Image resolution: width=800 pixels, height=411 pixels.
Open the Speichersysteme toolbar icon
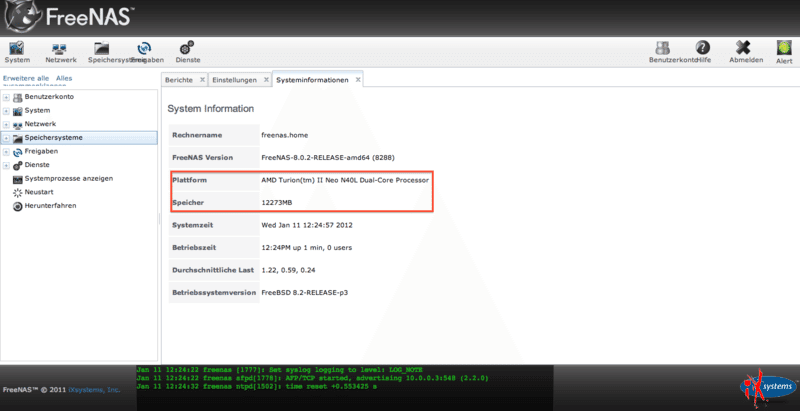coord(102,48)
